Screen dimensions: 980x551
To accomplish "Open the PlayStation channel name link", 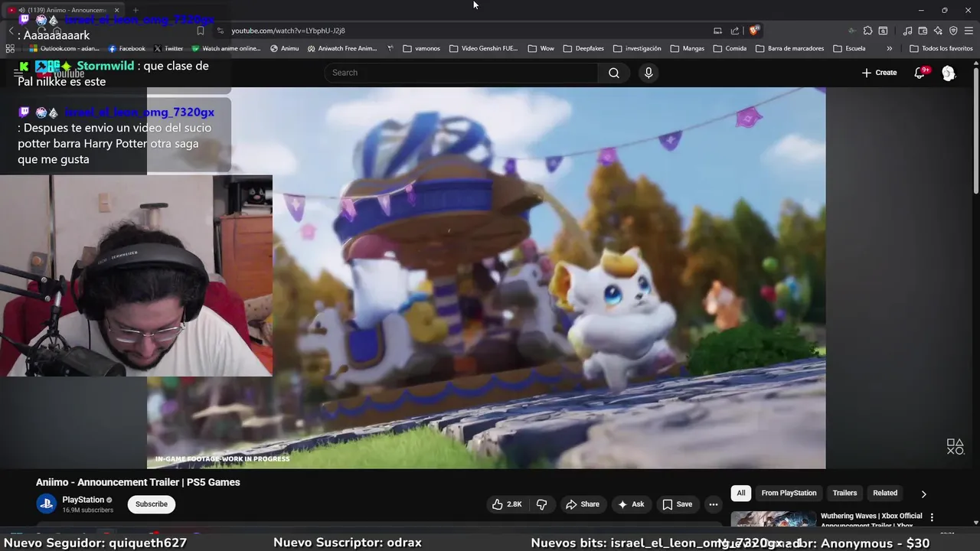I will pos(83,500).
